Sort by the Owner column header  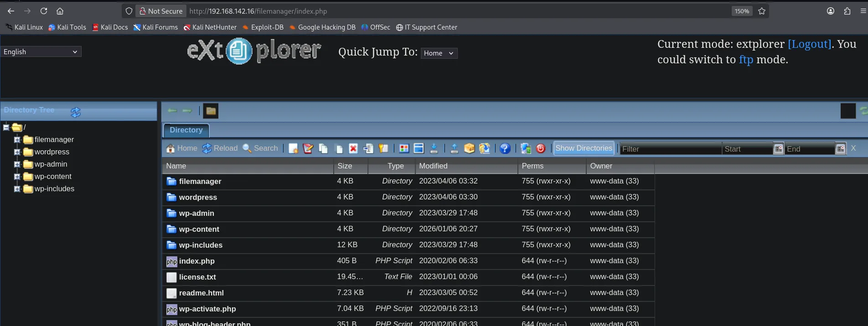[620, 166]
